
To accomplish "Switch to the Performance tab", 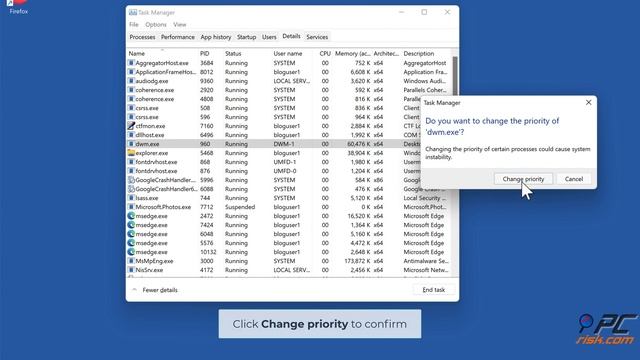I will 178,37.
